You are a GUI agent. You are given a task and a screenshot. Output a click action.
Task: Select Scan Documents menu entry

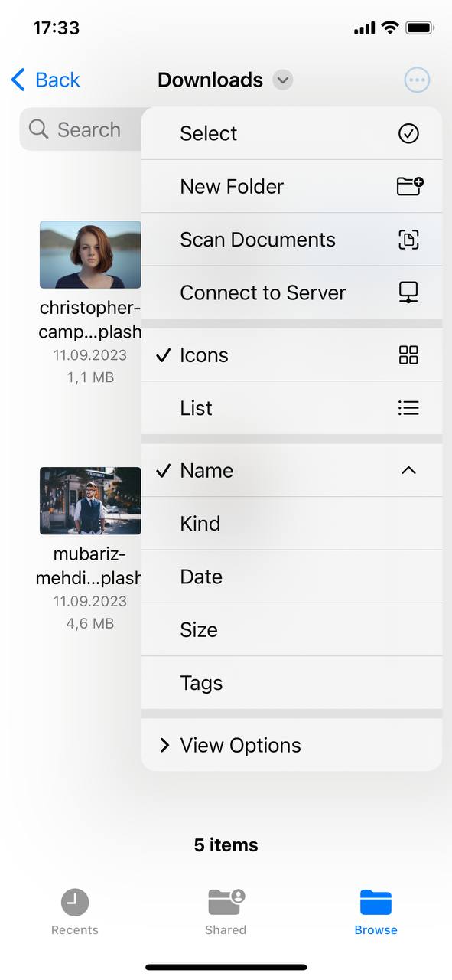tap(258, 239)
